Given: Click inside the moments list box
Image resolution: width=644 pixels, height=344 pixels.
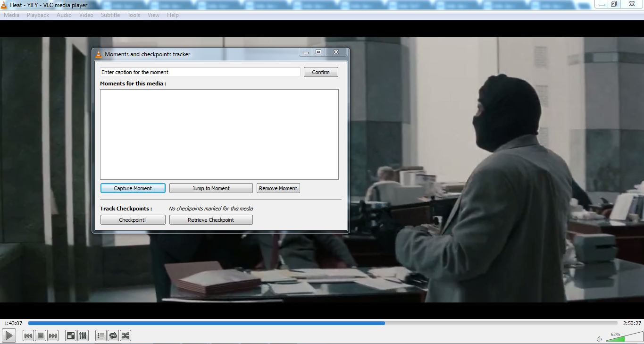Looking at the screenshot, I should [219, 134].
